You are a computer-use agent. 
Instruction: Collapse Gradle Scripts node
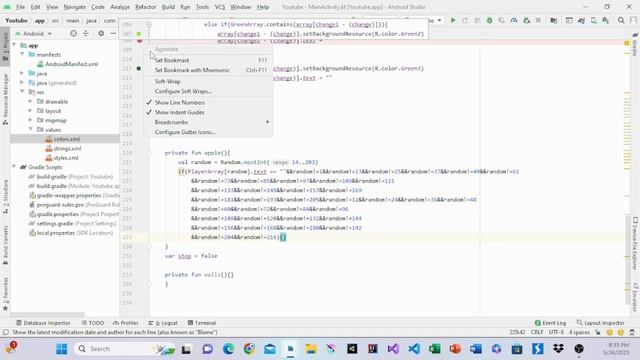[15, 167]
